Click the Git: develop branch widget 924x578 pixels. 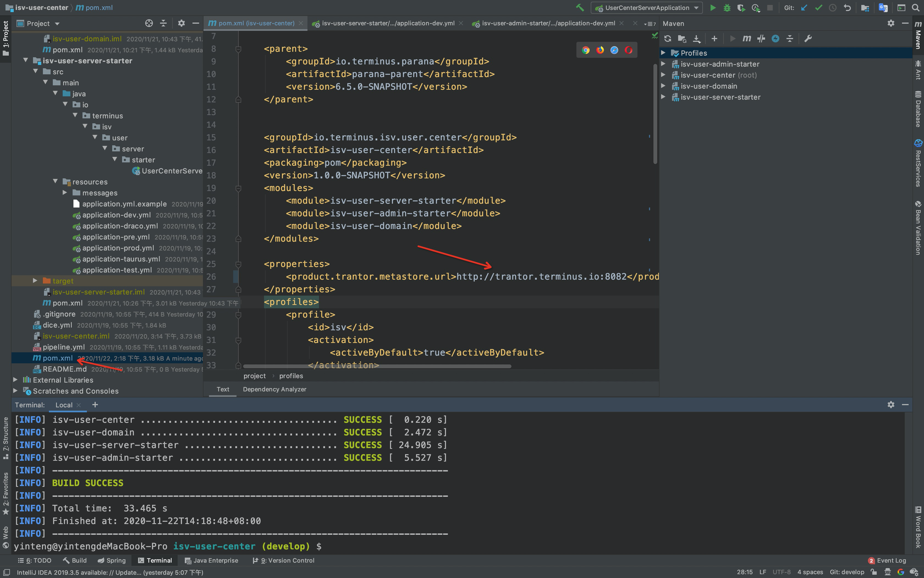tap(847, 572)
